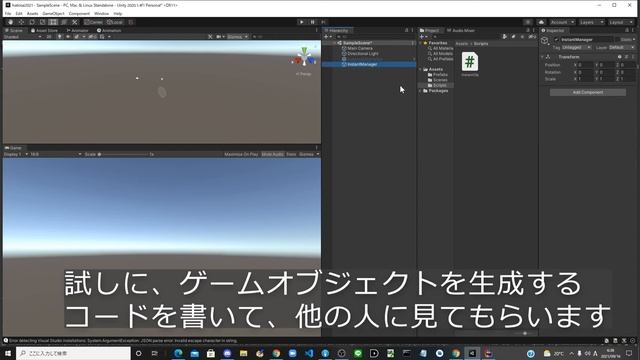
Task: Click the scene orientation gizmo
Action: [304, 58]
